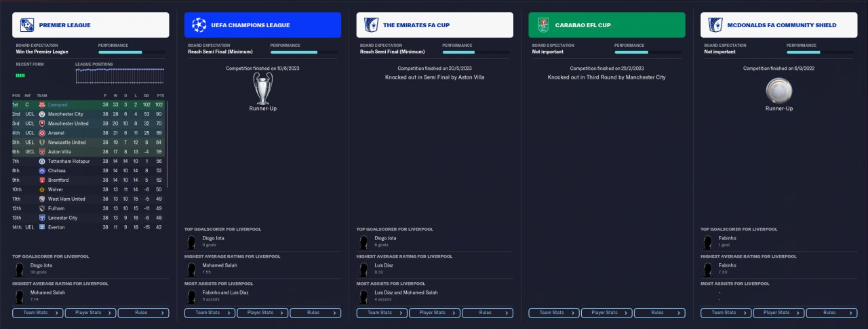Click the Tottenham Hotspur club badge

pos(42,161)
